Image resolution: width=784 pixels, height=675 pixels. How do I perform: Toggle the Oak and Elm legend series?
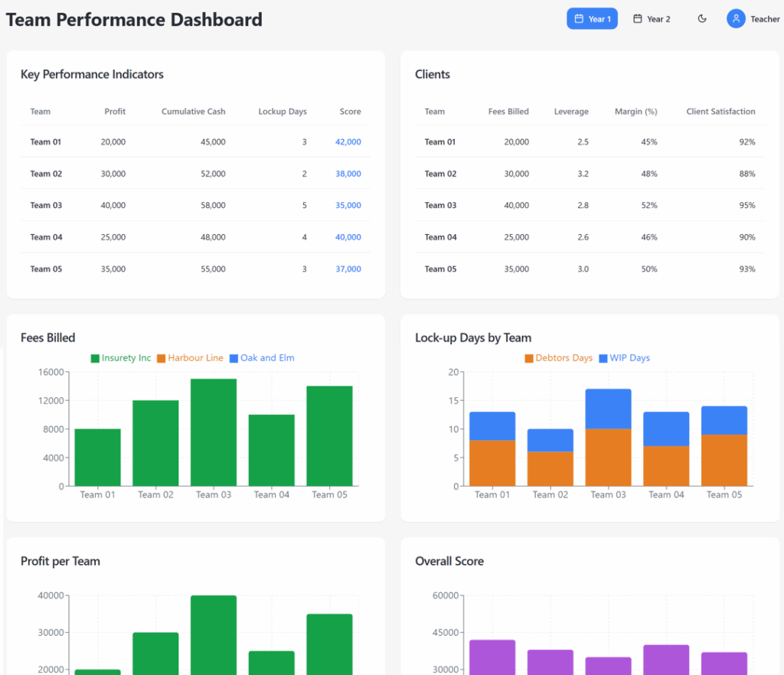click(x=261, y=358)
